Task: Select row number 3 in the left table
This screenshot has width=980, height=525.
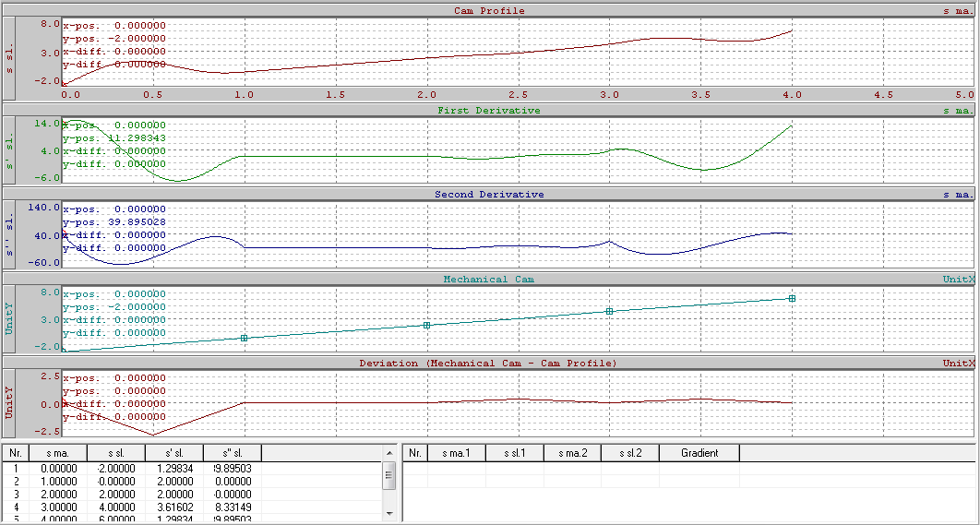Action: pyautogui.click(x=16, y=494)
